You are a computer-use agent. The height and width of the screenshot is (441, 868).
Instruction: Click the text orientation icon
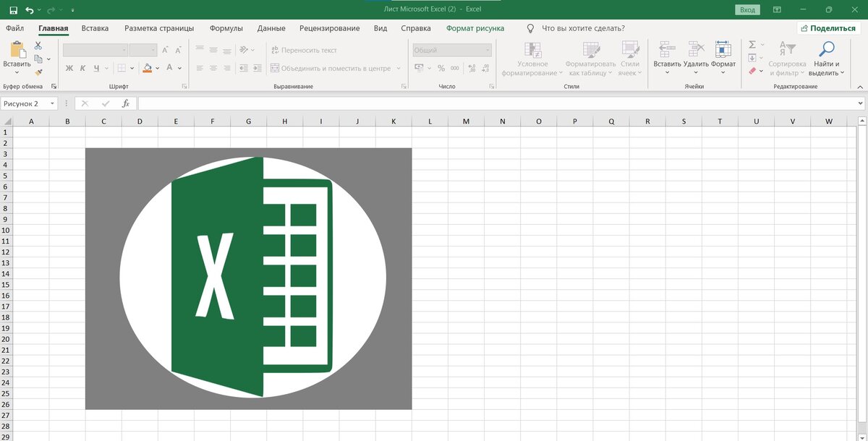click(244, 50)
